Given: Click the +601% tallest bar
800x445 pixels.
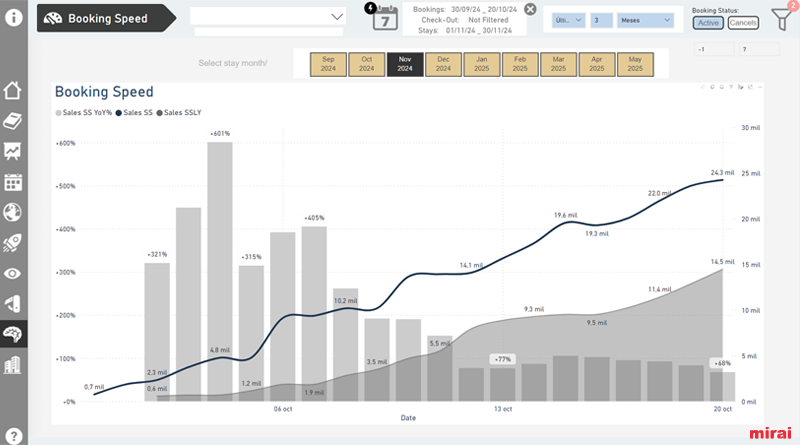Looking at the screenshot, I should (x=220, y=271).
